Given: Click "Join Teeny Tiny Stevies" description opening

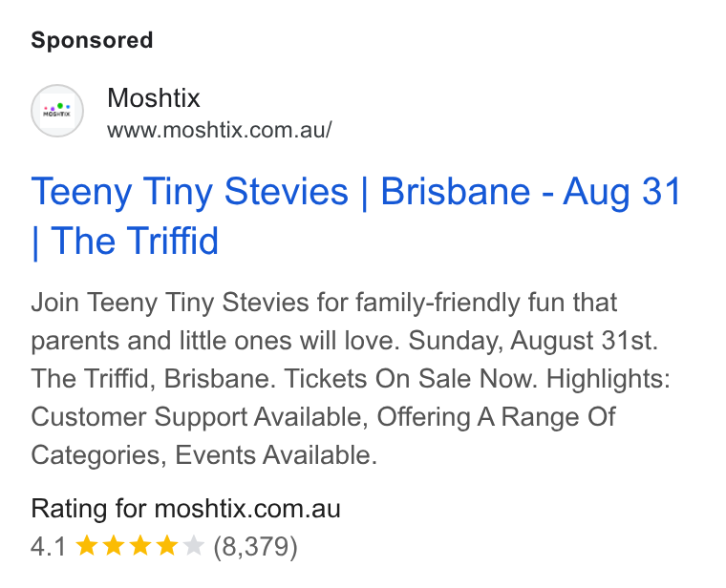Looking at the screenshot, I should pos(170,304).
